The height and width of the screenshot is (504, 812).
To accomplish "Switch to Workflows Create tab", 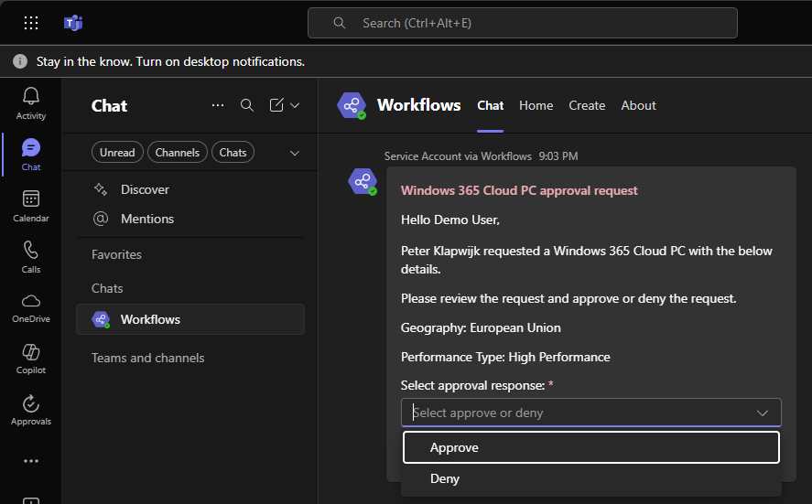I will pos(587,105).
